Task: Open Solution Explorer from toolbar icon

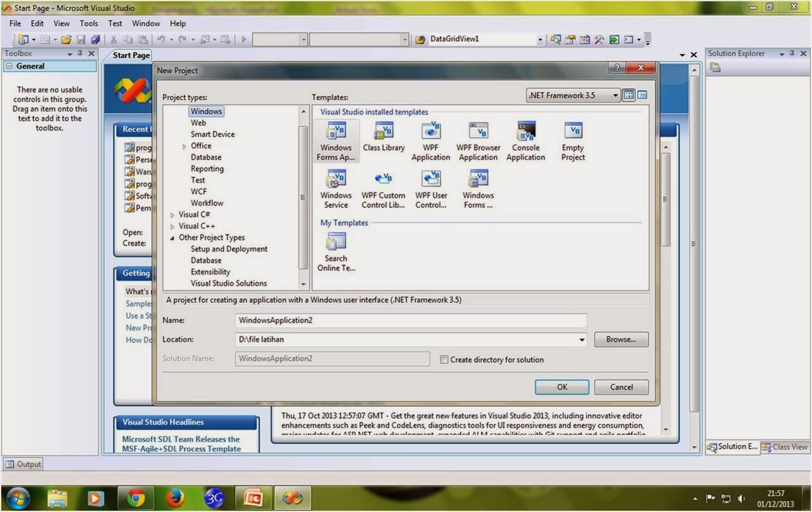Action: (556, 39)
